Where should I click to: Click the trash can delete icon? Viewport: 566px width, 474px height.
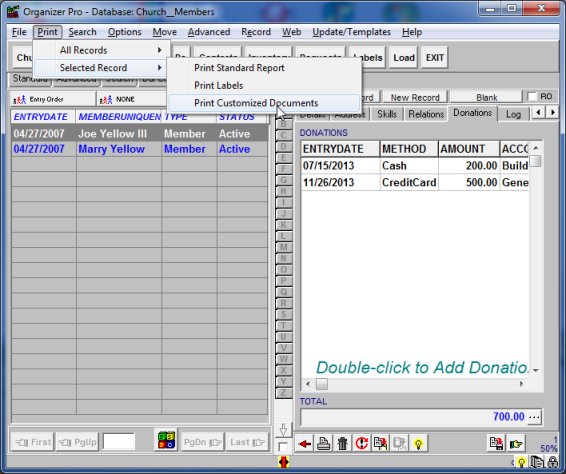point(343,444)
